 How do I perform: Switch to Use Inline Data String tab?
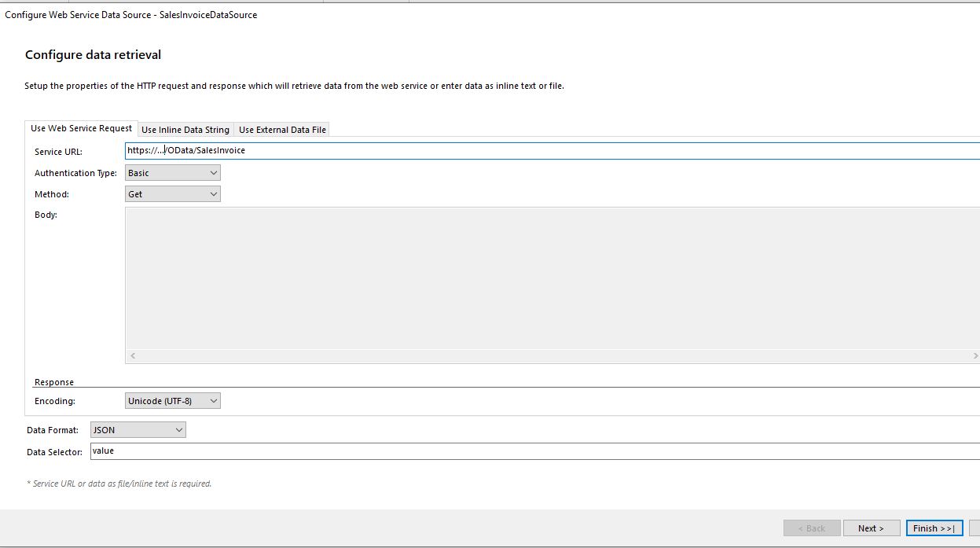(x=185, y=130)
